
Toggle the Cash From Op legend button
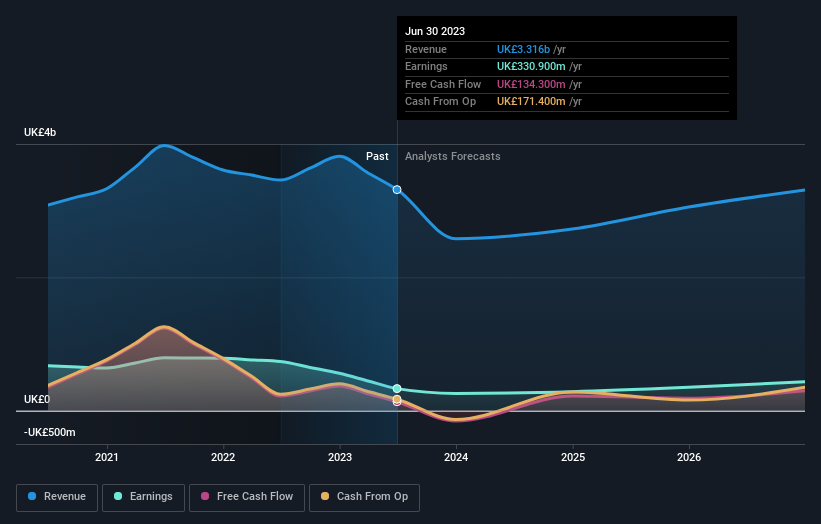pos(364,497)
